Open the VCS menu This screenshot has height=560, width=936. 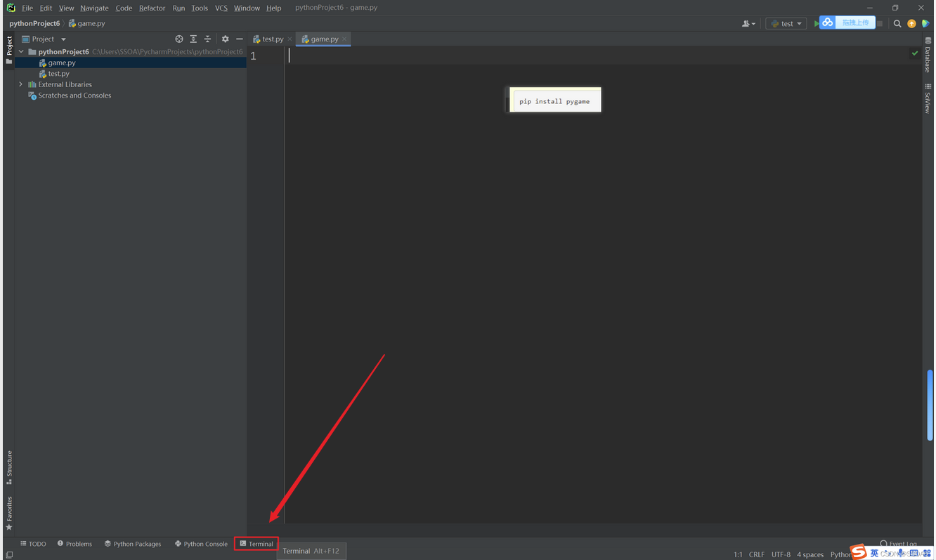[x=221, y=8]
